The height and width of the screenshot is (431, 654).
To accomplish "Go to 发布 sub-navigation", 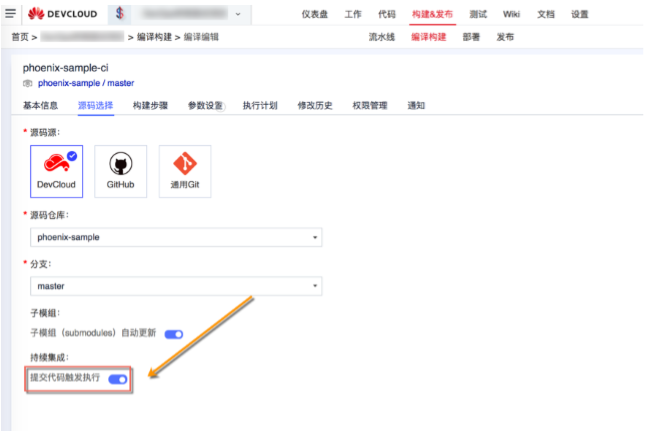I will 505,37.
